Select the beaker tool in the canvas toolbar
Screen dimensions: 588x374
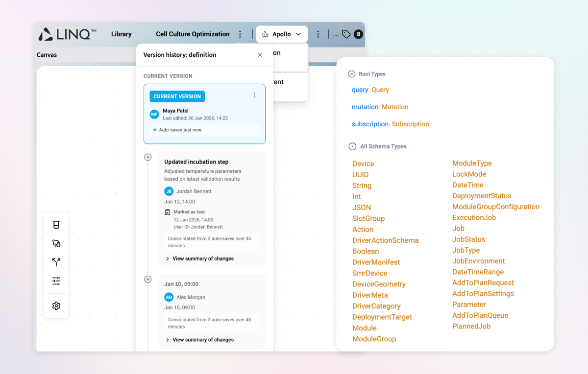click(x=56, y=225)
